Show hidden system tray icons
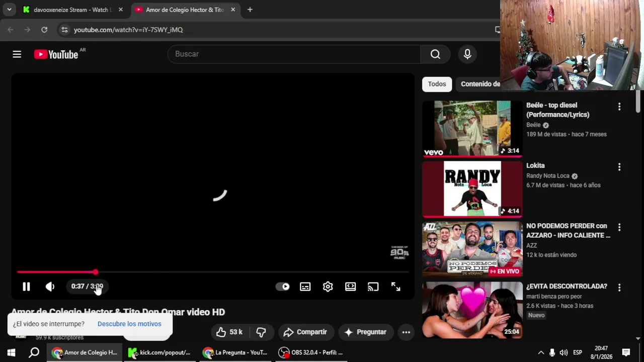The width and height of the screenshot is (644, 362). [x=541, y=352]
